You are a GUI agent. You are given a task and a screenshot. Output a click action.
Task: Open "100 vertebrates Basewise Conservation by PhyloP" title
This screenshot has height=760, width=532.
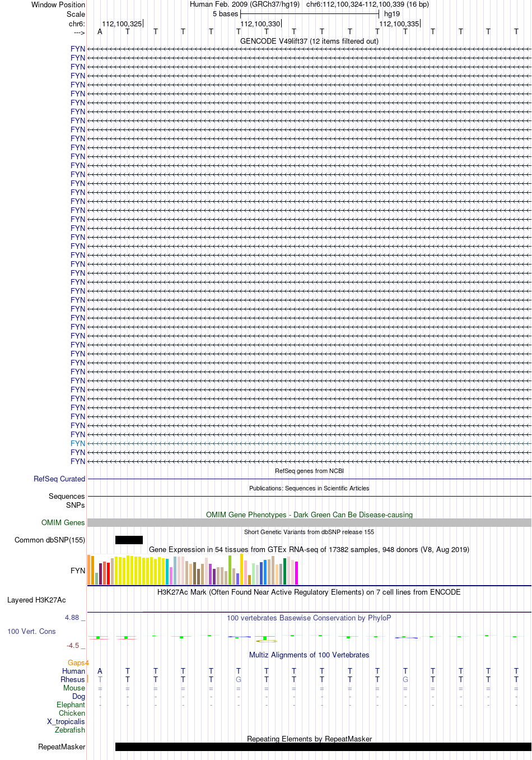pos(309,618)
